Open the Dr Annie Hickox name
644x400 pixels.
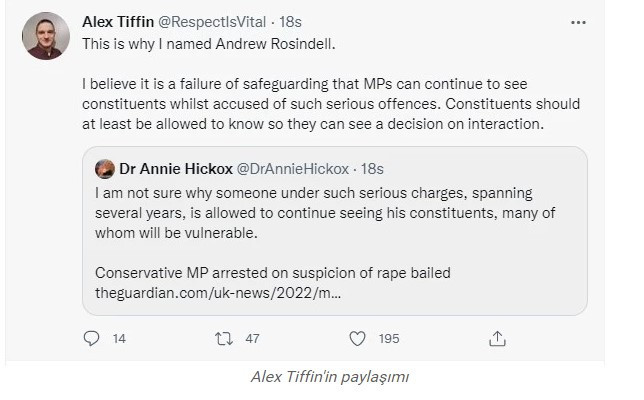(174, 169)
